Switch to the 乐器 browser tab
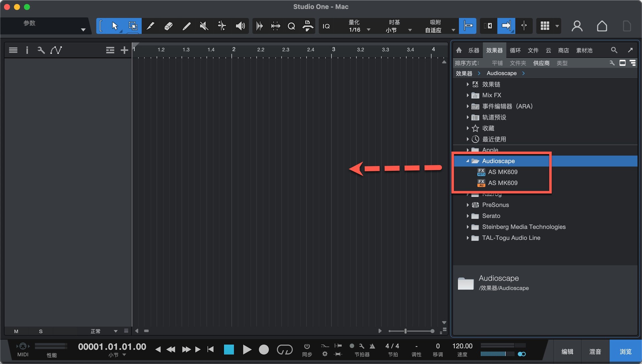Viewport: 642px width, 364px height. [473, 50]
